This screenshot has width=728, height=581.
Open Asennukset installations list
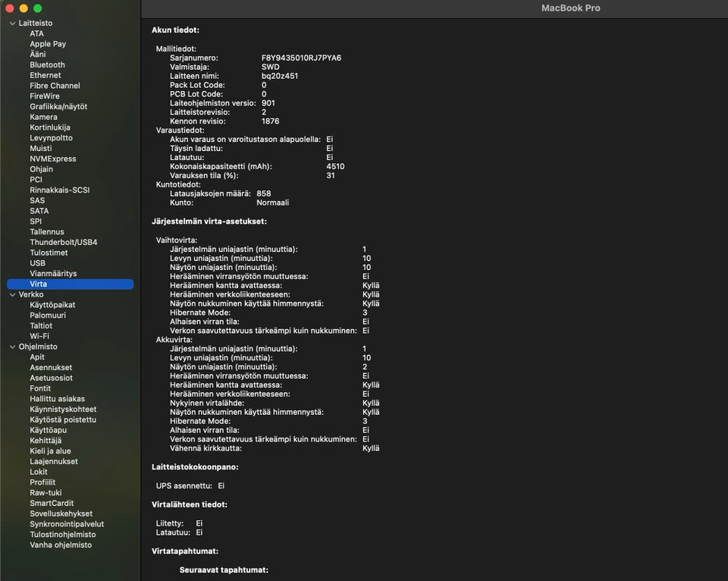coord(51,368)
